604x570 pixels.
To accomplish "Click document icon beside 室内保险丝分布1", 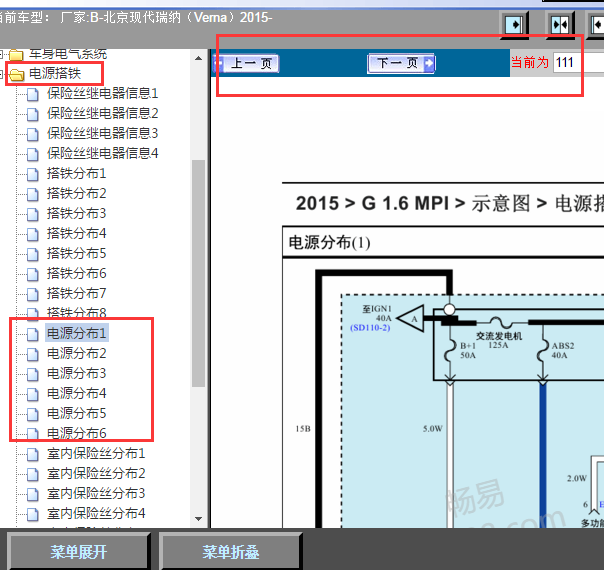I will coord(33,454).
